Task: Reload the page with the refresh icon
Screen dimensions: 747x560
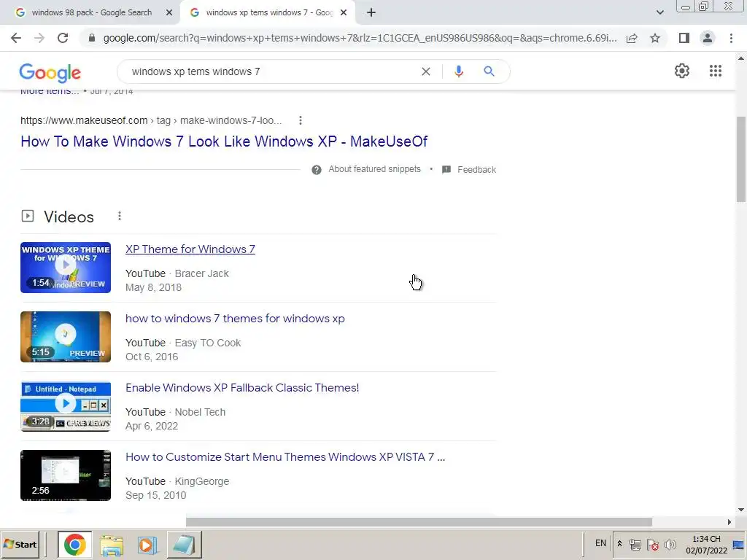Action: point(63,38)
